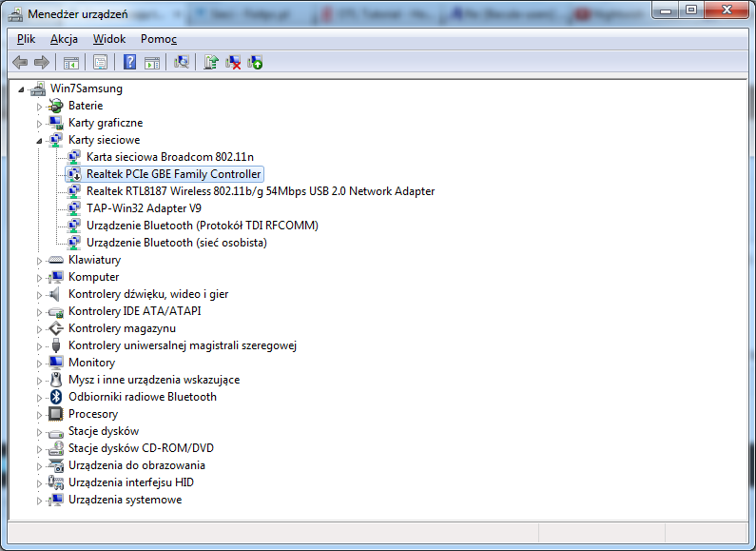Click Uninstall device toolbar icon with red X
Image resolution: width=756 pixels, height=551 pixels.
(233, 62)
